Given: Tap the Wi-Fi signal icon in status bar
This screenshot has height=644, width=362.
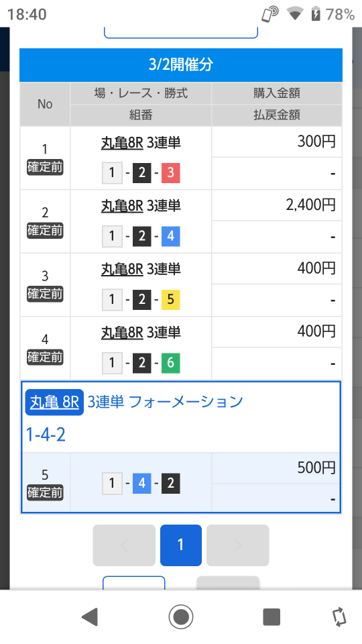Looking at the screenshot, I should tap(295, 14).
